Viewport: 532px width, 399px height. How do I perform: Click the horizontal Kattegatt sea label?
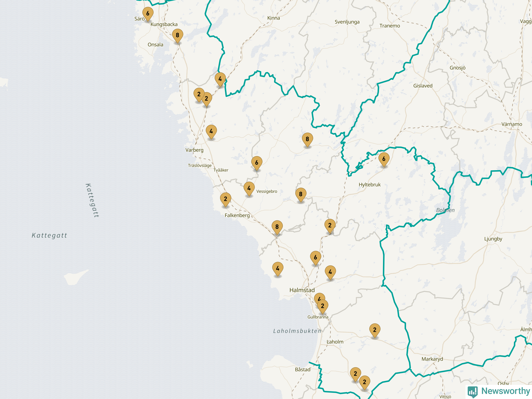click(x=49, y=236)
